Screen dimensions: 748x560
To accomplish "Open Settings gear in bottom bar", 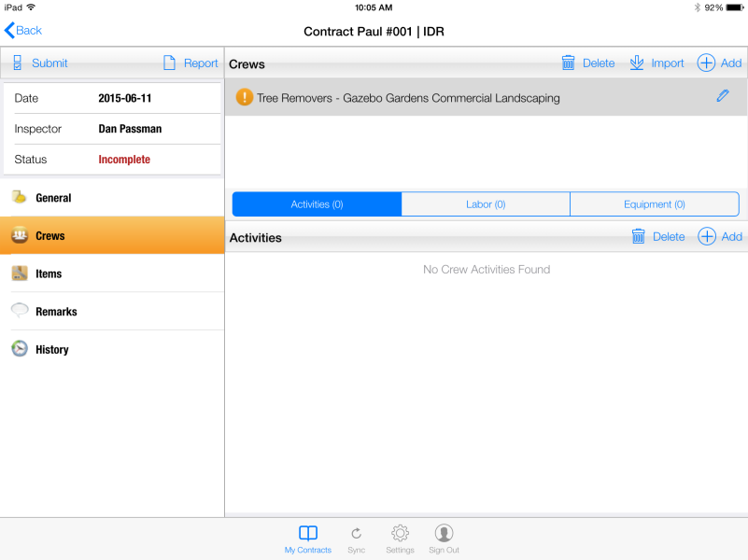I will (400, 538).
